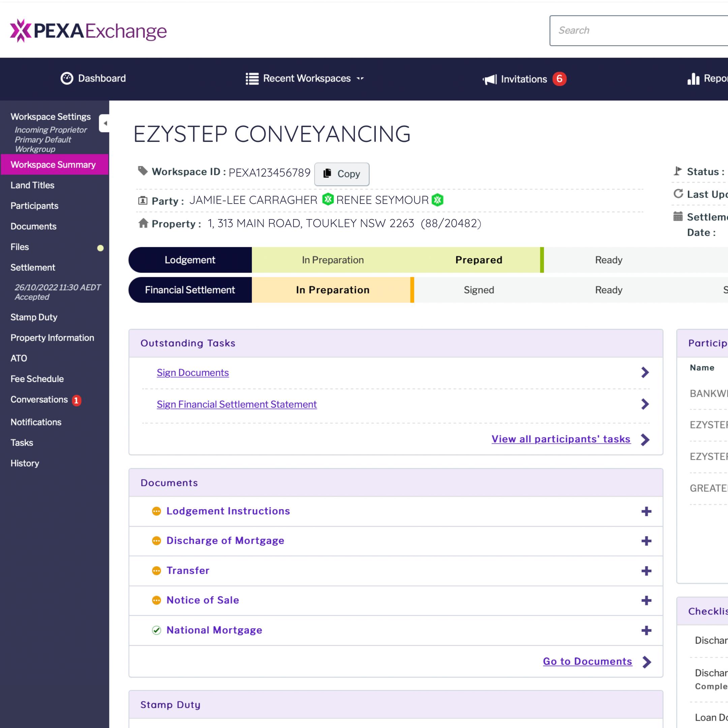Click the Status flag icon
This screenshot has width=728, height=728.
[x=677, y=171]
